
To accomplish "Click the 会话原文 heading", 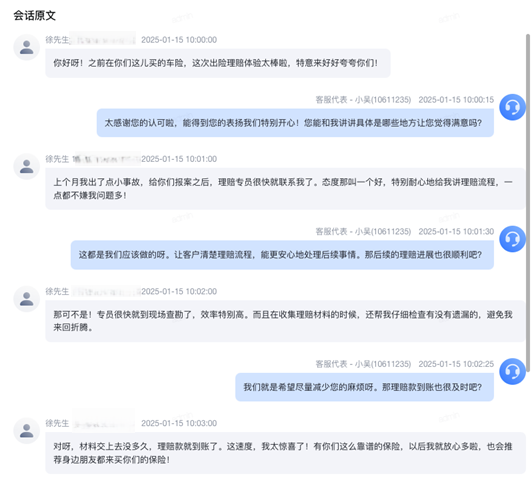I will pos(35,16).
